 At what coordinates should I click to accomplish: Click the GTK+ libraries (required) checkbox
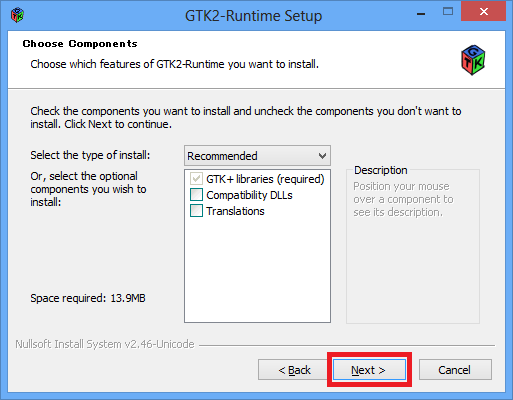pos(196,179)
